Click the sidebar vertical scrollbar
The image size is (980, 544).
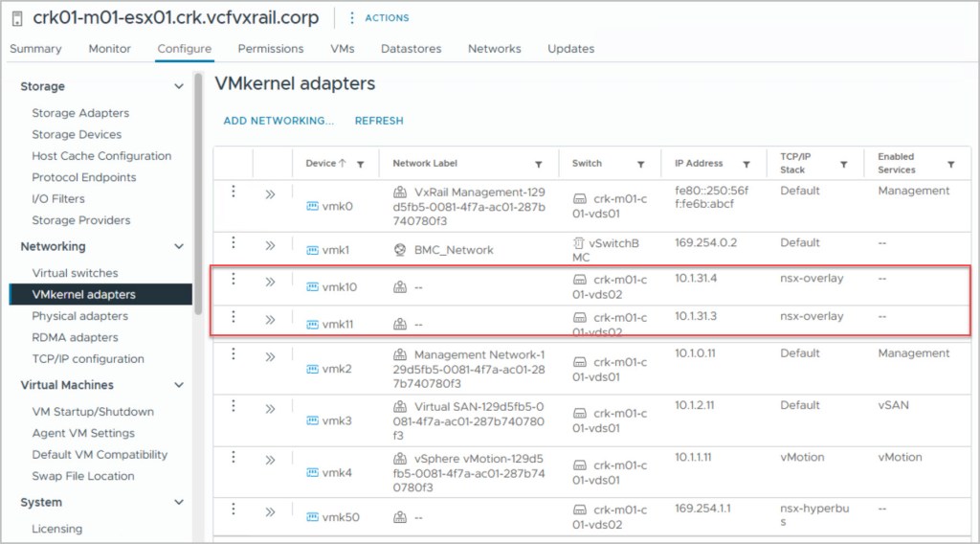click(198, 193)
